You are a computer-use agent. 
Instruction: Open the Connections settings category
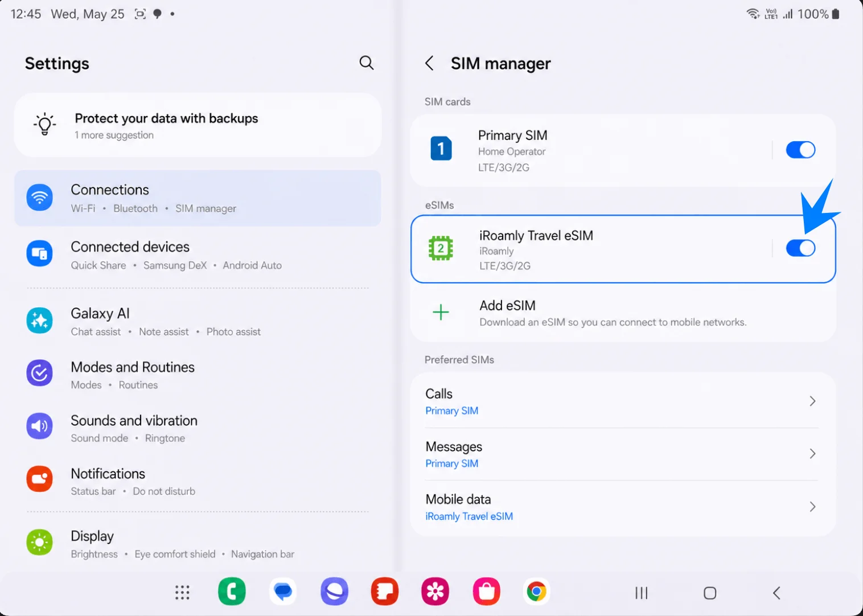[x=198, y=198]
